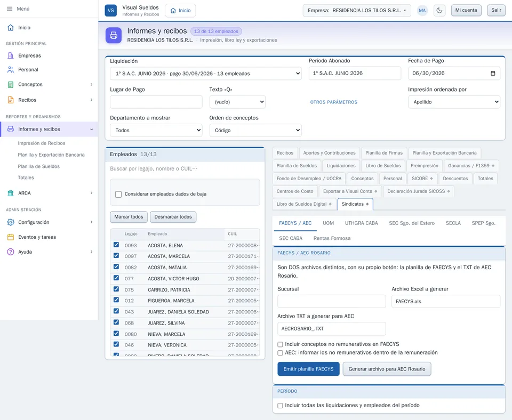
Task: Click the Personal people icon
Action: pos(11,69)
